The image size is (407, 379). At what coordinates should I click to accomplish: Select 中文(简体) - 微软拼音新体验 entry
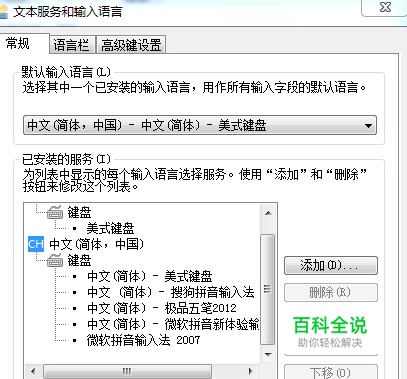coord(173,324)
